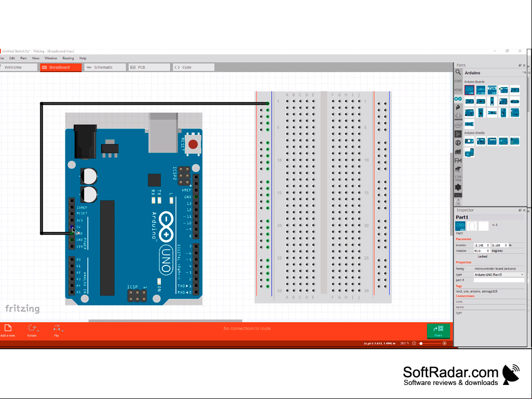Switch to the PCB tab
This screenshot has width=532, height=399.
coord(149,67)
